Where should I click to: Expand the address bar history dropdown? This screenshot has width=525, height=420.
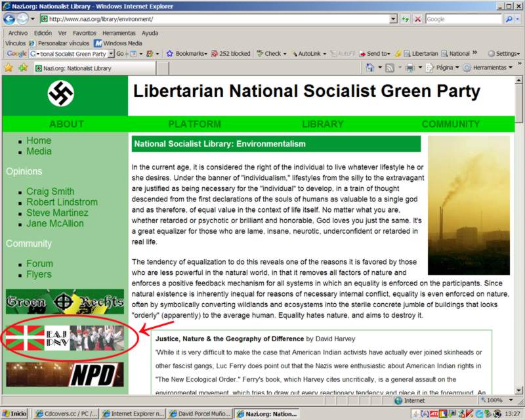click(394, 19)
